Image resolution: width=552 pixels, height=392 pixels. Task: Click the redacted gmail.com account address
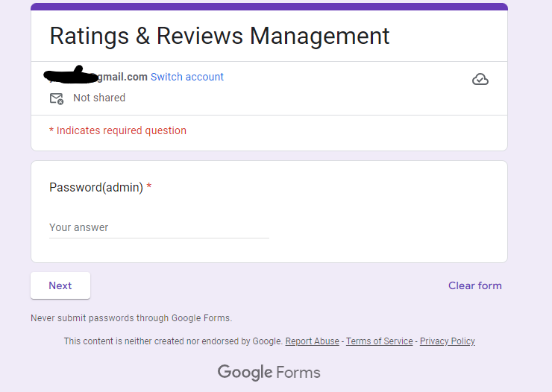(95, 75)
